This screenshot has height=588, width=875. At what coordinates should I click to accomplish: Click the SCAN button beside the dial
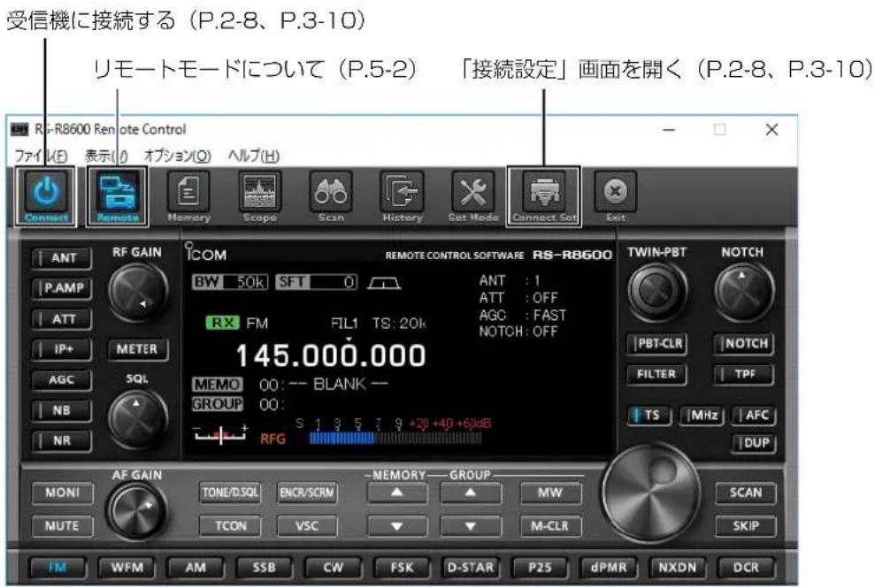(746, 493)
